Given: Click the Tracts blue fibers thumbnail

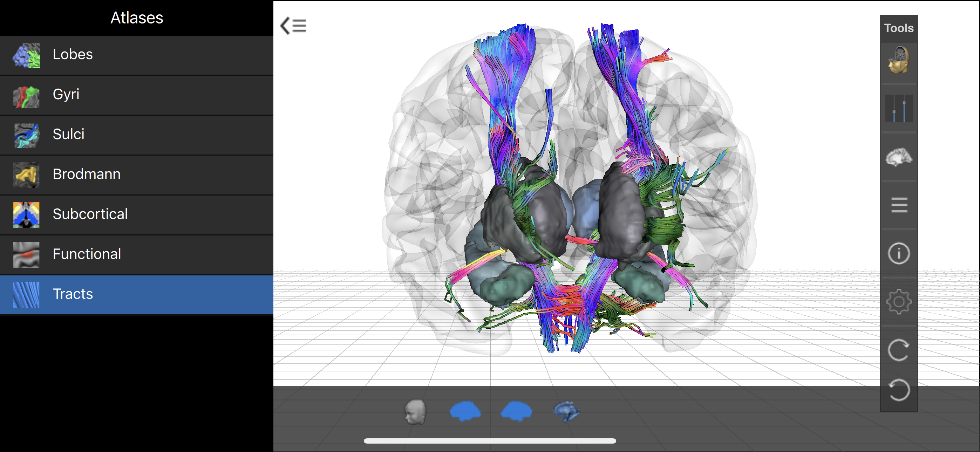Looking at the screenshot, I should pos(26,295).
